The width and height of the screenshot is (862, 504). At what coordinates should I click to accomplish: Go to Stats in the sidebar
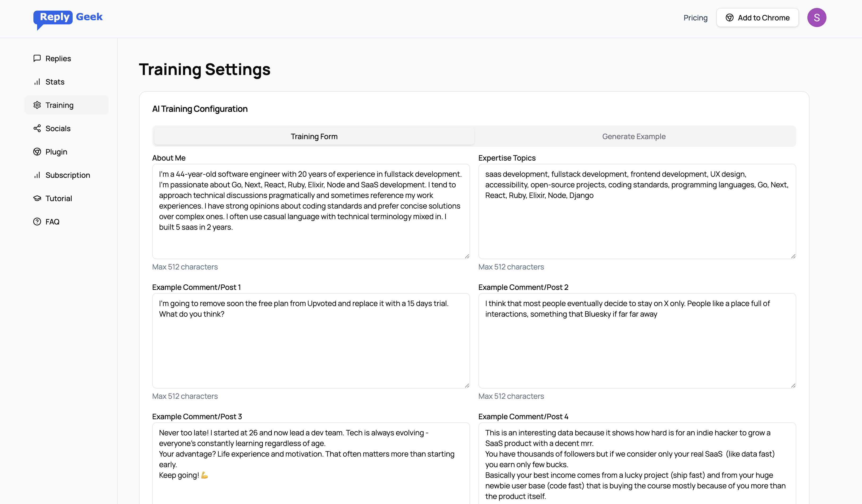click(x=67, y=82)
